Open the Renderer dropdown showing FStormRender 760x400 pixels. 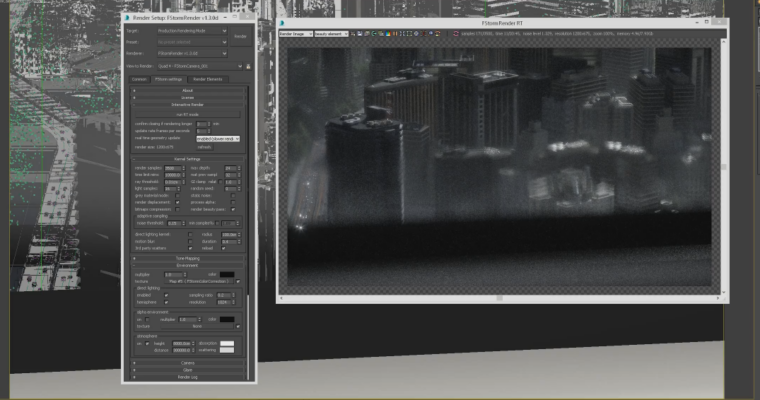click(x=189, y=52)
